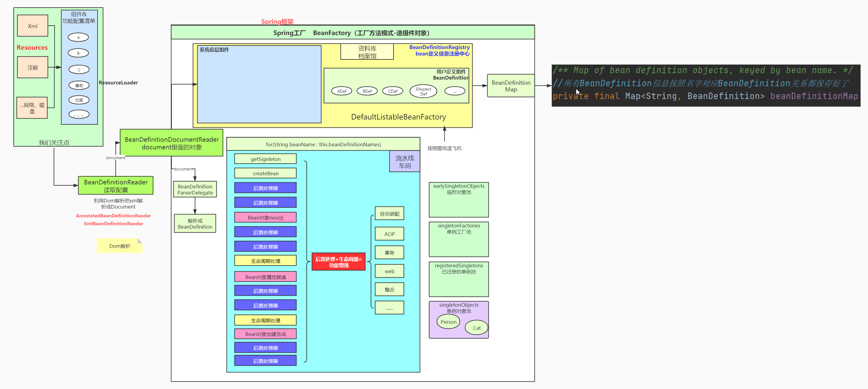Click the createBean step box
The height and width of the screenshot is (389, 868).
pos(265,173)
